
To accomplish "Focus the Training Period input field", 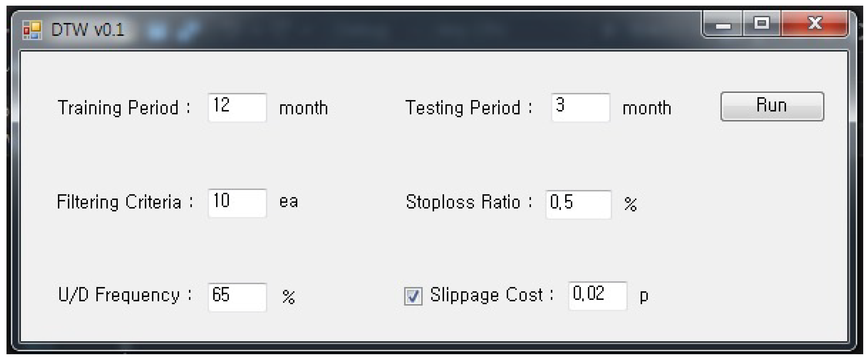I will point(237,107).
